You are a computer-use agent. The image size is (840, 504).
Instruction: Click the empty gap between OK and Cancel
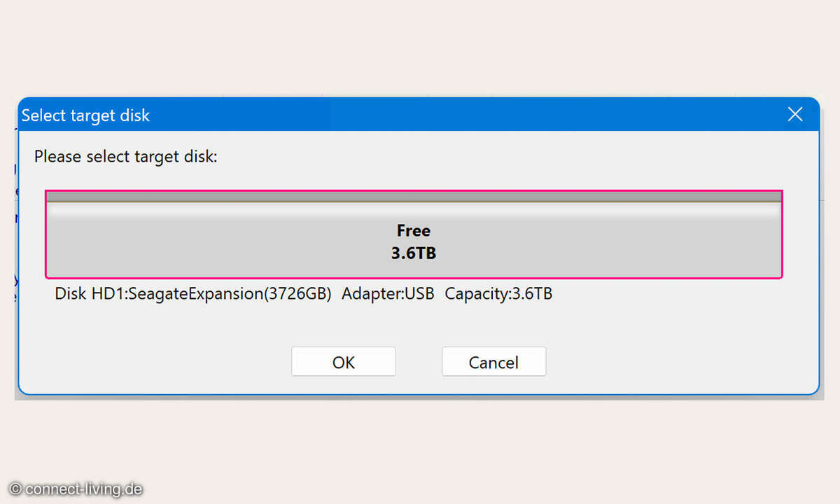click(419, 362)
